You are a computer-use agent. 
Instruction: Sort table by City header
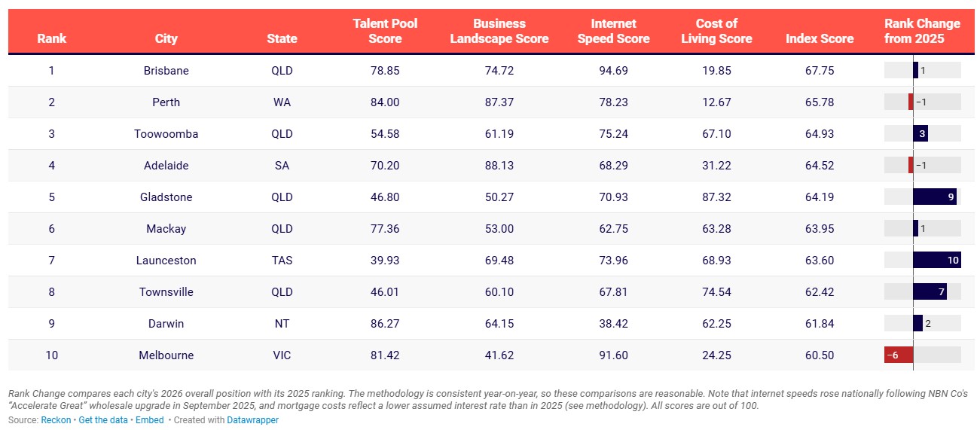(x=166, y=38)
